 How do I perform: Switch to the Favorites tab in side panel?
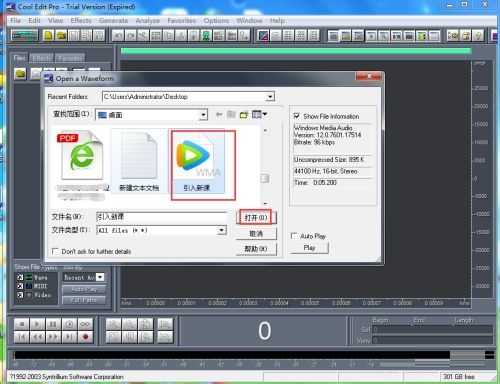(x=70, y=58)
